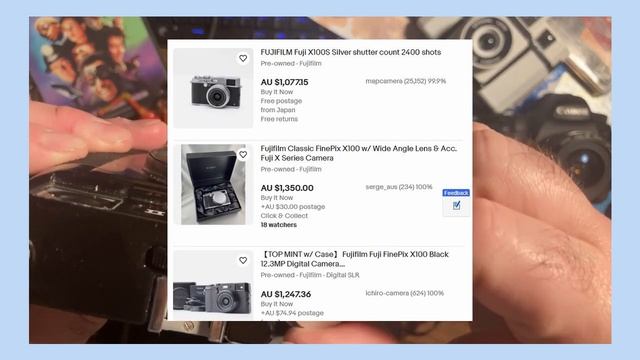This screenshot has width=640, height=360.
Task: Click the 18 watchers text
Action: [279, 225]
